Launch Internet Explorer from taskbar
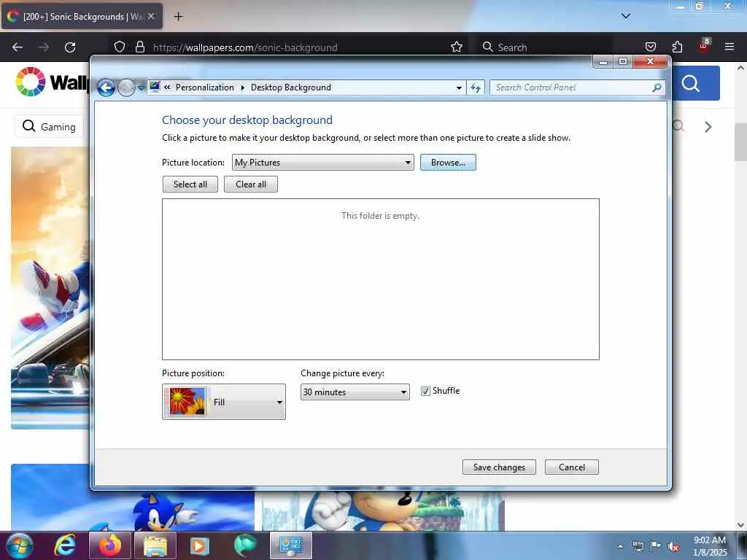This screenshot has height=560, width=747. (x=65, y=545)
